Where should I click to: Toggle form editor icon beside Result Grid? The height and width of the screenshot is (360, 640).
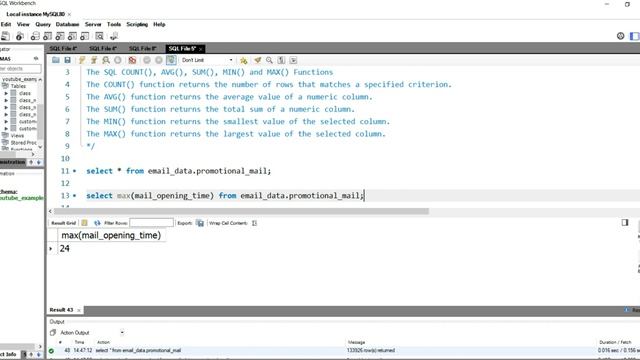click(x=84, y=223)
